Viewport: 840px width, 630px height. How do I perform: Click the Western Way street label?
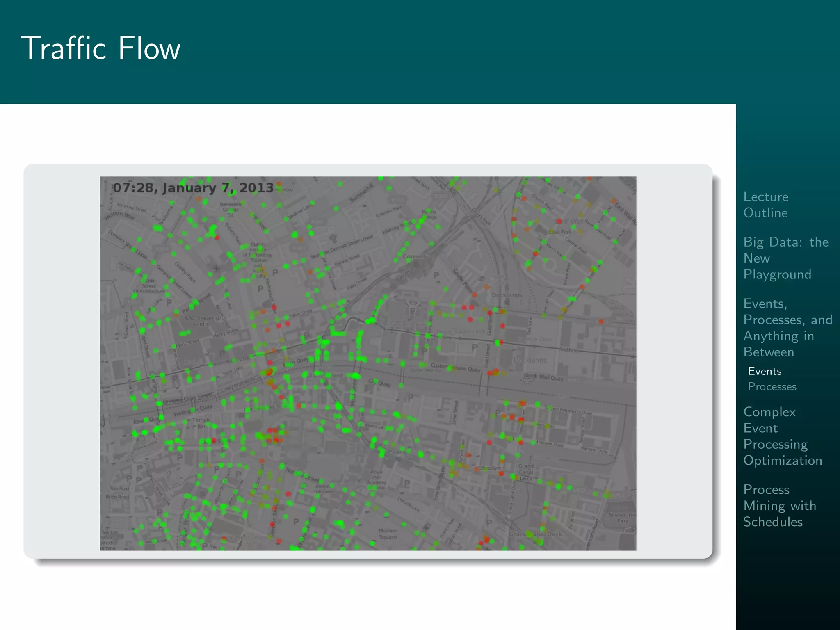(x=119, y=215)
